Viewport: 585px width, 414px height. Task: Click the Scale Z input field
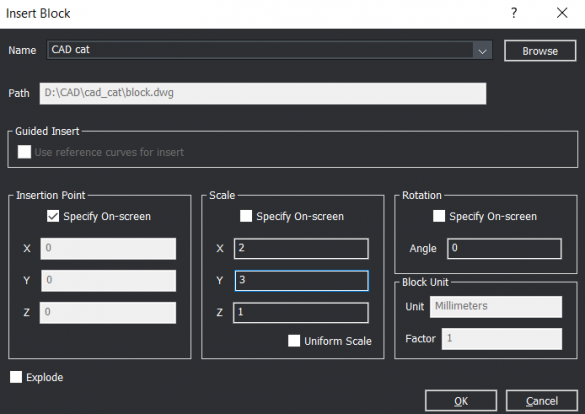301,313
